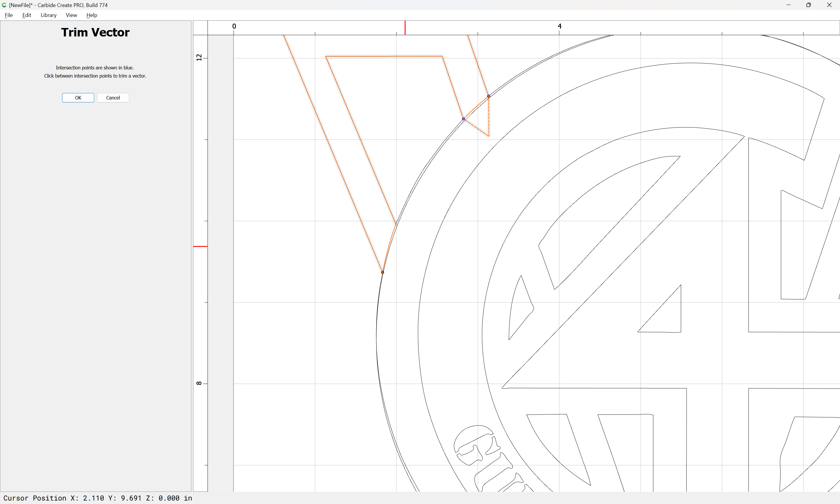Open the Help menu
The image size is (840, 504).
[92, 15]
